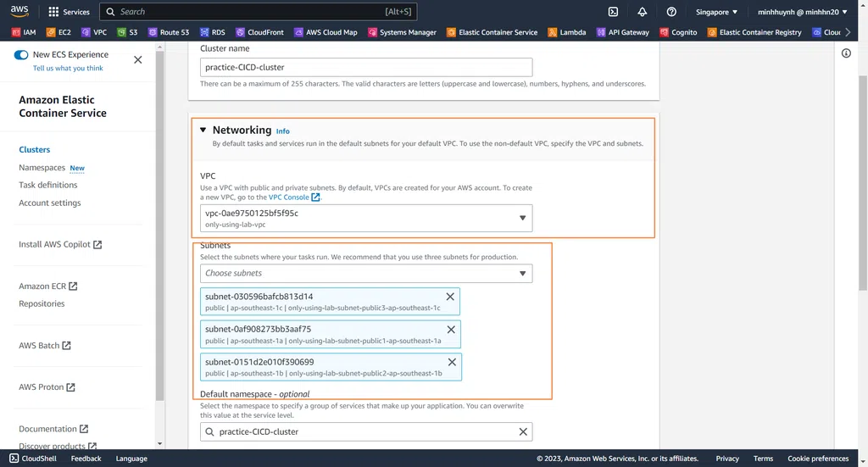The height and width of the screenshot is (467, 868).
Task: Open S3 shortcut in favorites bar
Action: [x=127, y=32]
